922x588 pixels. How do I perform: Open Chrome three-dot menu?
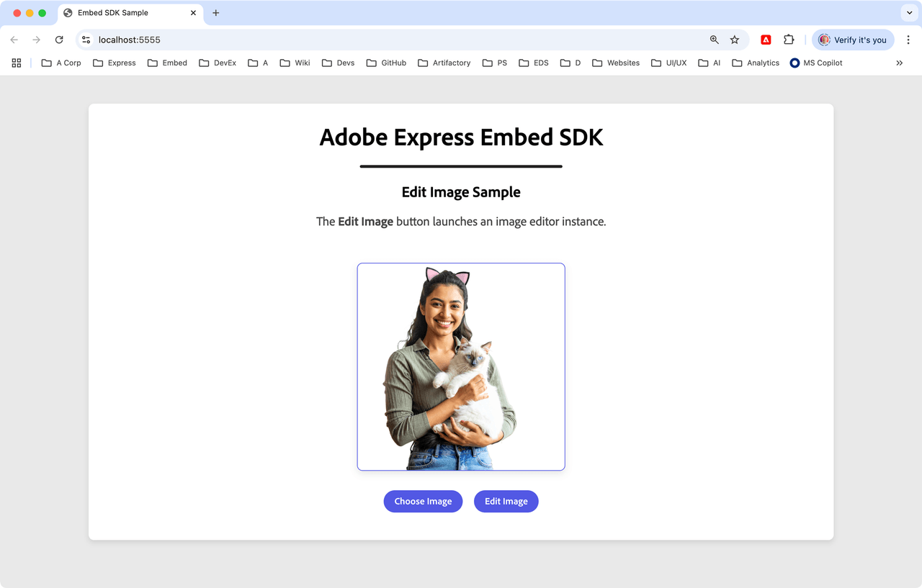click(x=908, y=40)
